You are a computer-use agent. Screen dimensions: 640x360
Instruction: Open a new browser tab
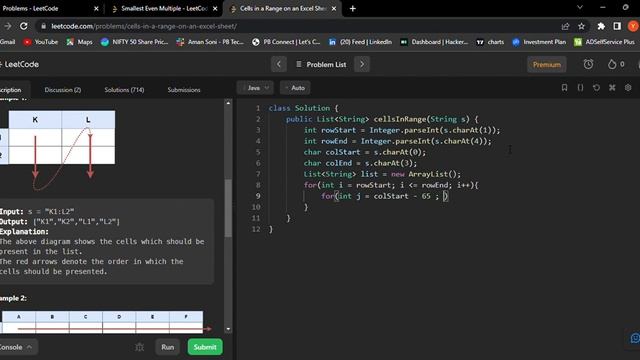click(x=353, y=9)
